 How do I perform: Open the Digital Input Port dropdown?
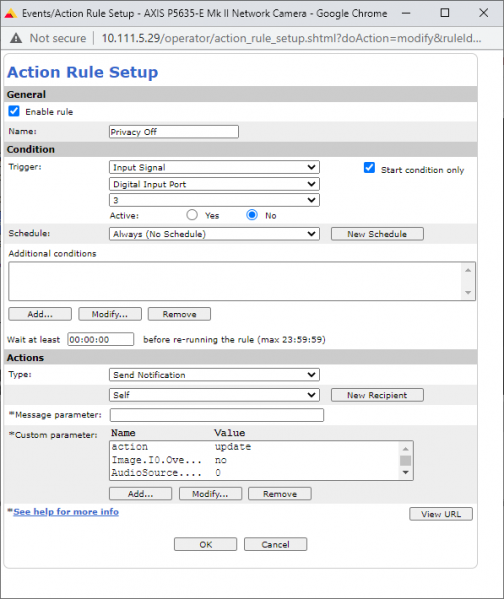coord(214,184)
